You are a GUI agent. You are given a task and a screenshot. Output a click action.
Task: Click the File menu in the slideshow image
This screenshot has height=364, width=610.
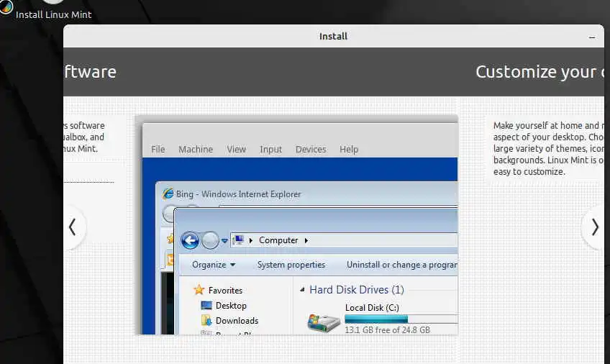(x=158, y=150)
